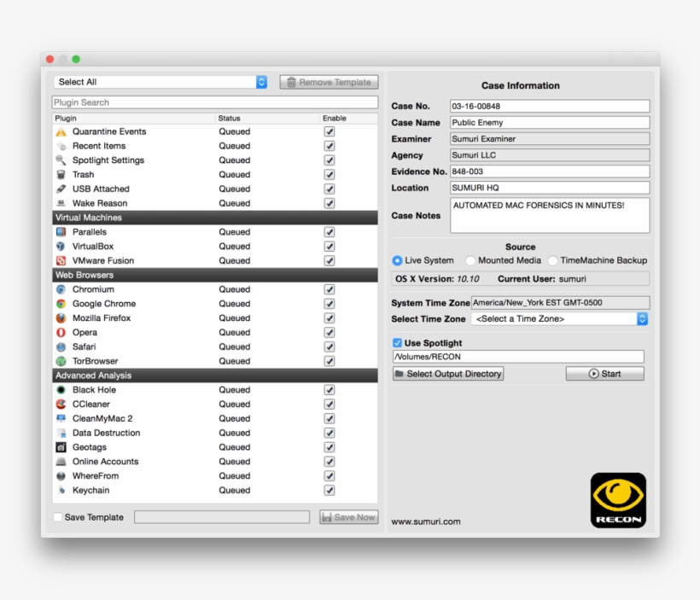This screenshot has width=700, height=600.
Task: Click the Geotags camera icon
Action: click(x=61, y=447)
